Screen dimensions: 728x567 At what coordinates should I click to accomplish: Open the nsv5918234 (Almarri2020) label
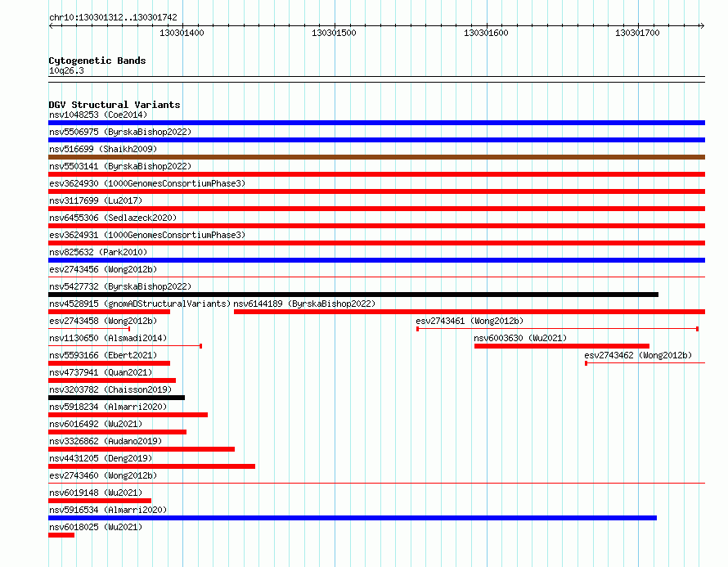pyautogui.click(x=108, y=407)
